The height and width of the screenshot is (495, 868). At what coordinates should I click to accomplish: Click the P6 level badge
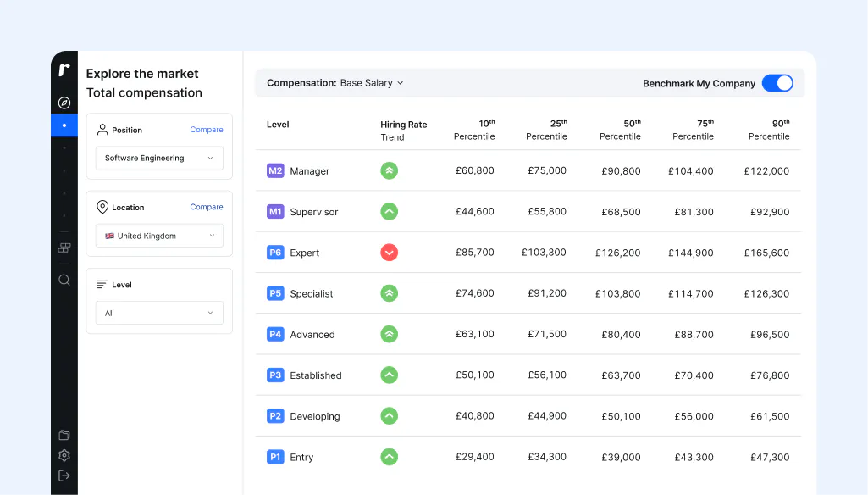pyautogui.click(x=275, y=253)
